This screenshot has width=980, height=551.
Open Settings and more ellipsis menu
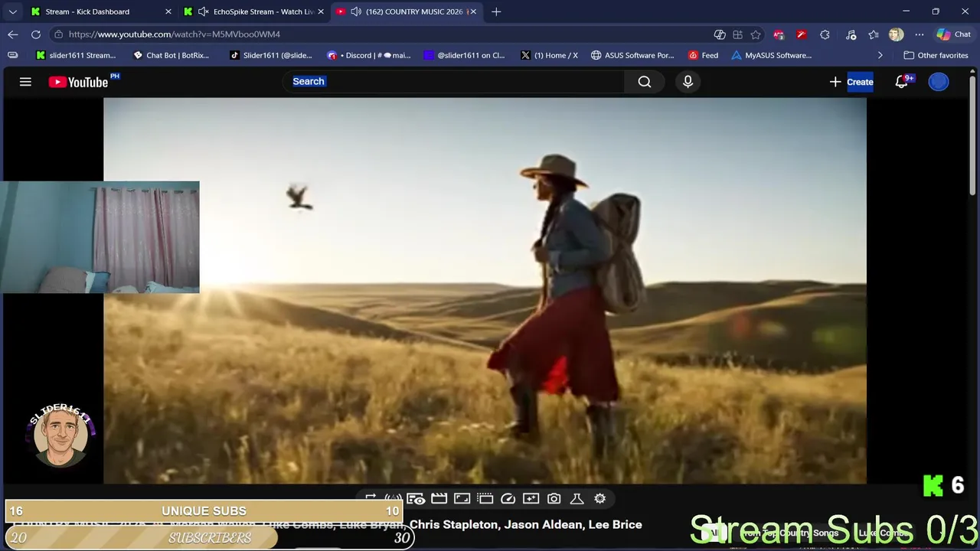coord(920,34)
